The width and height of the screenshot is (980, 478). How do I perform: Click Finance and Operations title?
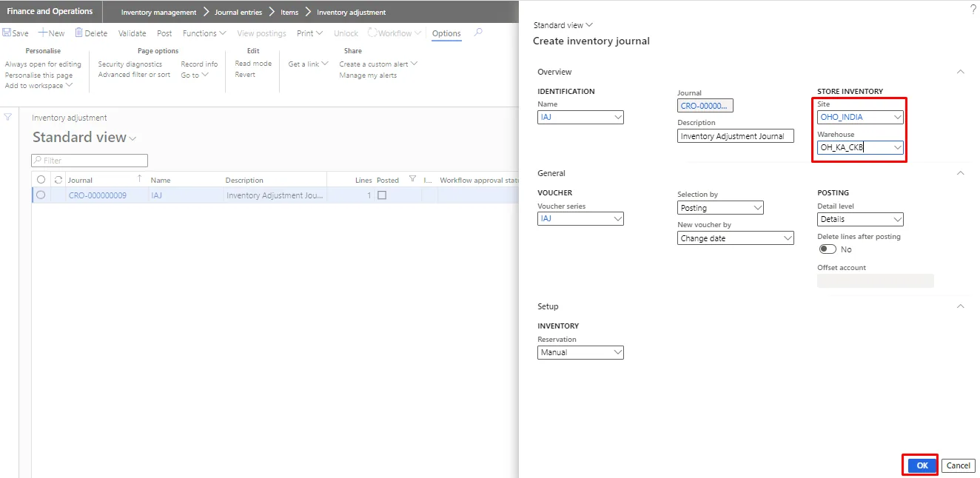(50, 11)
